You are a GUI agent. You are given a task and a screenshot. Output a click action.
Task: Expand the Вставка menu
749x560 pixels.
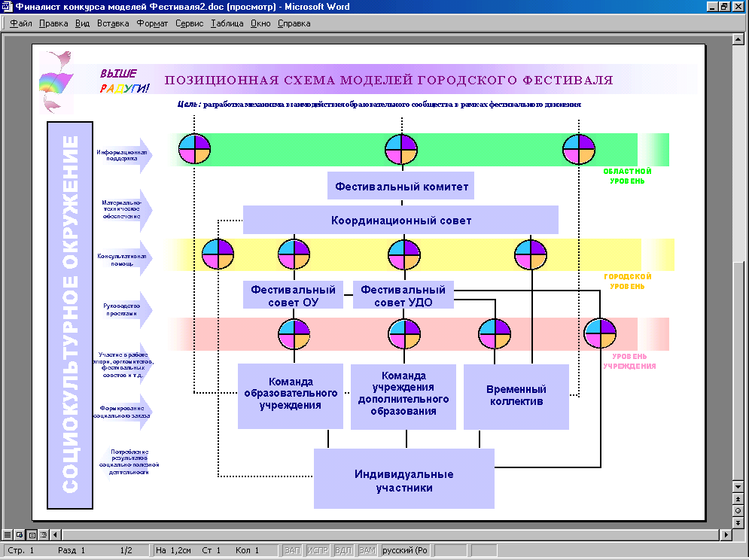coord(113,23)
